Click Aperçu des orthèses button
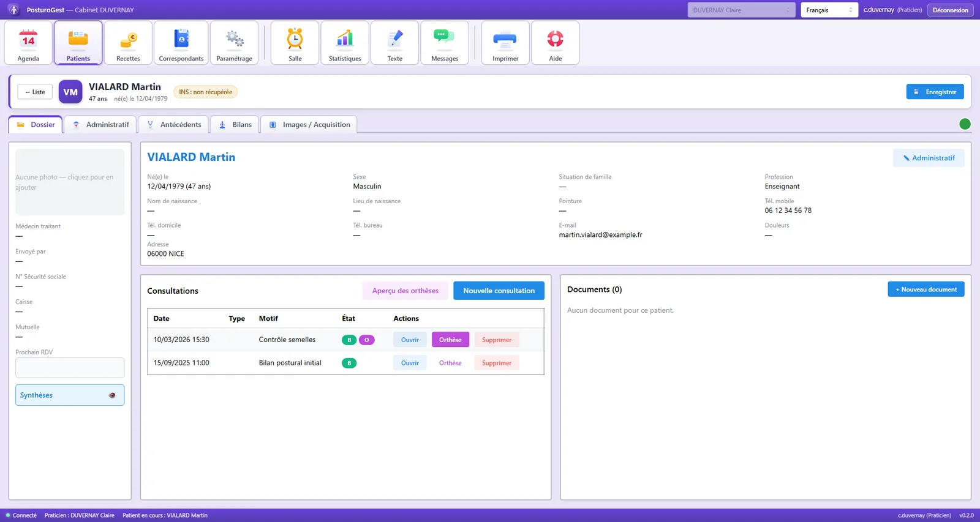Viewport: 980px width, 522px height. (405, 291)
